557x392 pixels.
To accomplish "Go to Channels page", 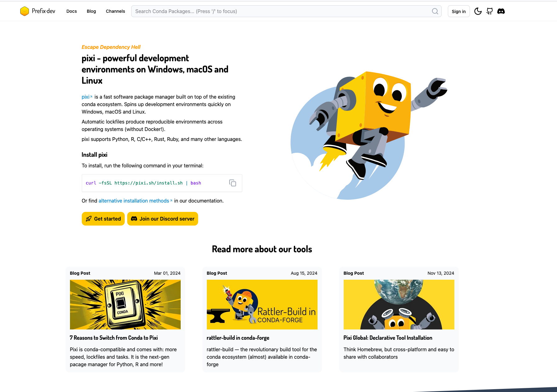I will 115,11.
